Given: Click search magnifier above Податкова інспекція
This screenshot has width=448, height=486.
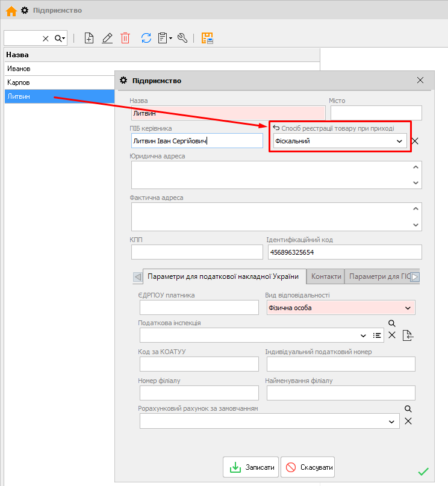Looking at the screenshot, I should [x=391, y=323].
